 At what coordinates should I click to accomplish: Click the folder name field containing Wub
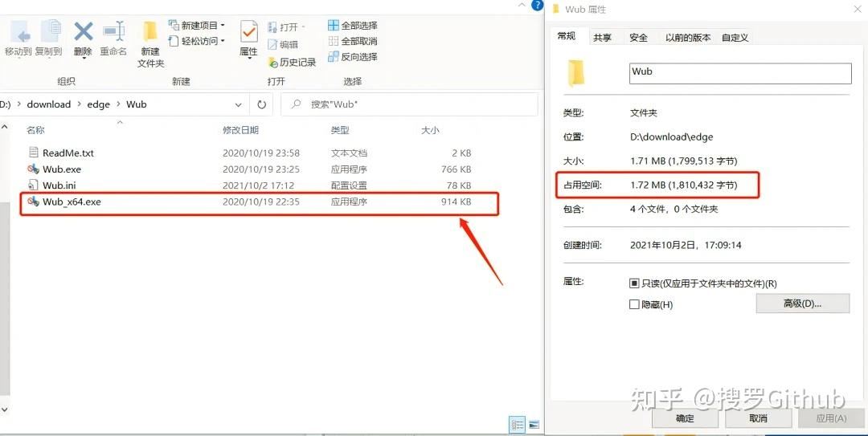click(x=740, y=74)
